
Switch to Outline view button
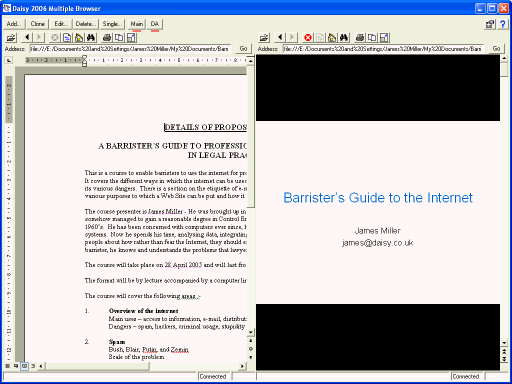[x=33, y=366]
